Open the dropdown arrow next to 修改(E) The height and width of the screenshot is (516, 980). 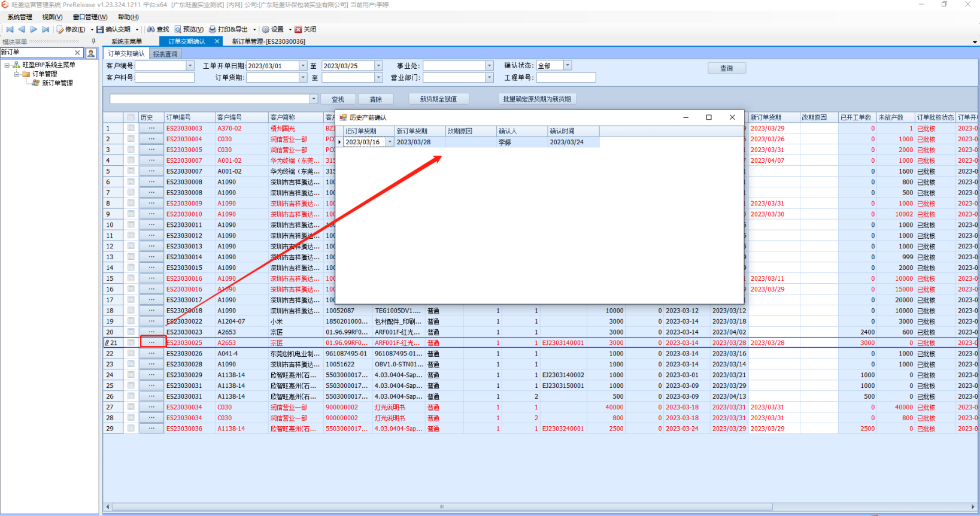pos(92,29)
